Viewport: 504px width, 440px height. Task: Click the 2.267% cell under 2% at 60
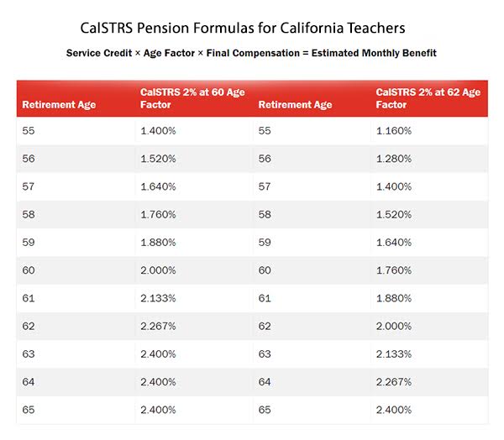158,326
